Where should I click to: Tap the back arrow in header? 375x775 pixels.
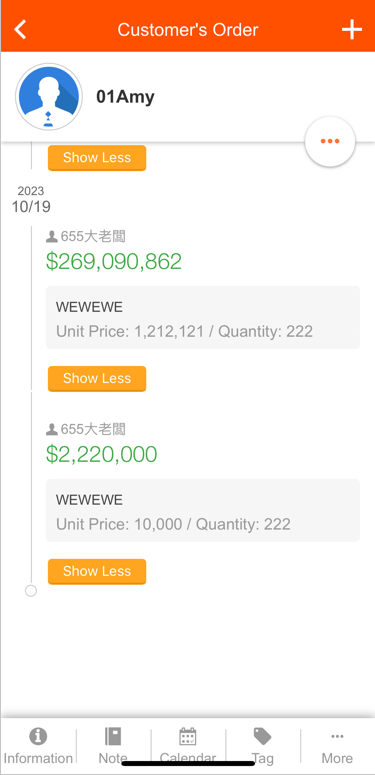click(20, 29)
